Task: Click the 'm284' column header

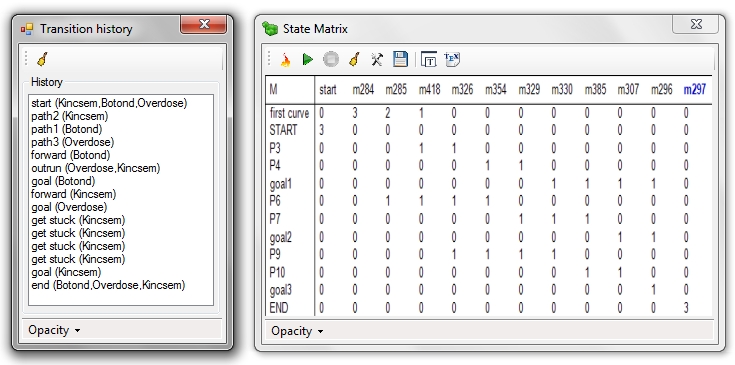Action: point(363,89)
